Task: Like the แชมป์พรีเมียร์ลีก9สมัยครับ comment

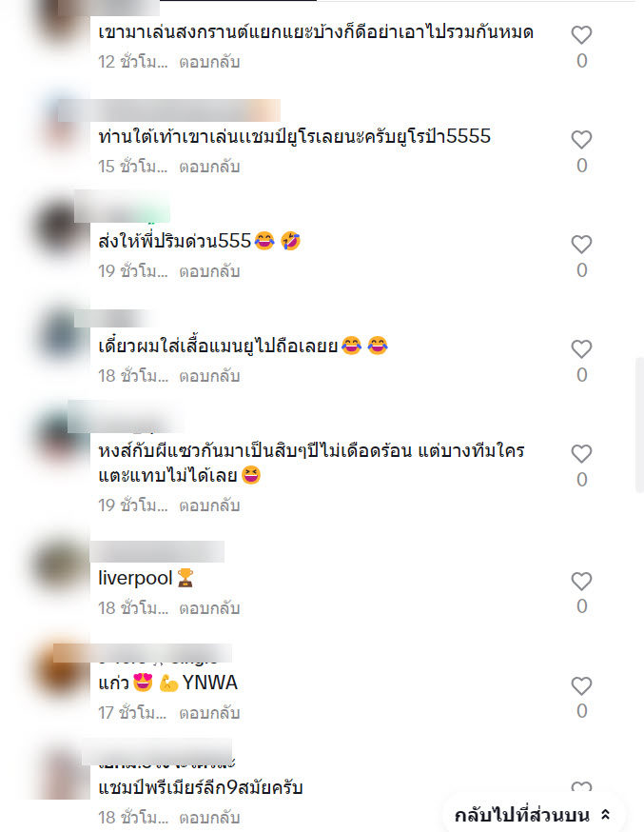Action: pyautogui.click(x=581, y=787)
